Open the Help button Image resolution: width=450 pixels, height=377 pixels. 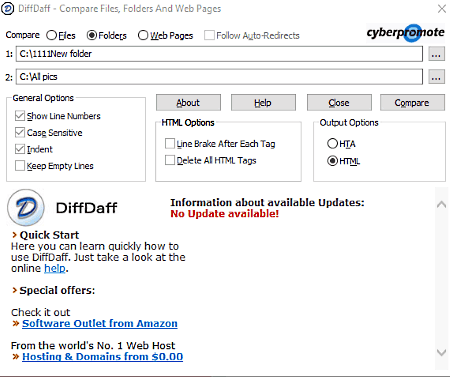[x=263, y=103]
